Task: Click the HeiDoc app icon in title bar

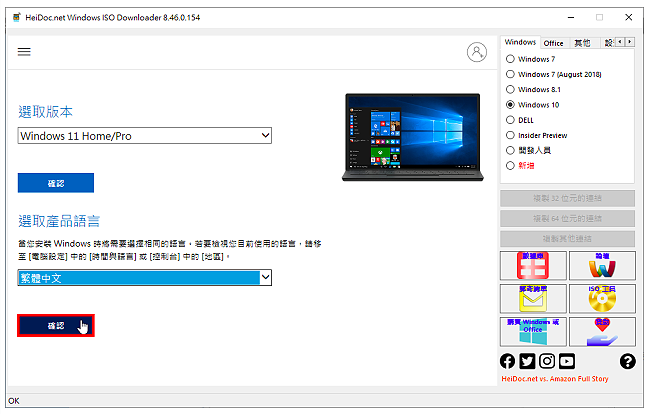Action: 17,17
